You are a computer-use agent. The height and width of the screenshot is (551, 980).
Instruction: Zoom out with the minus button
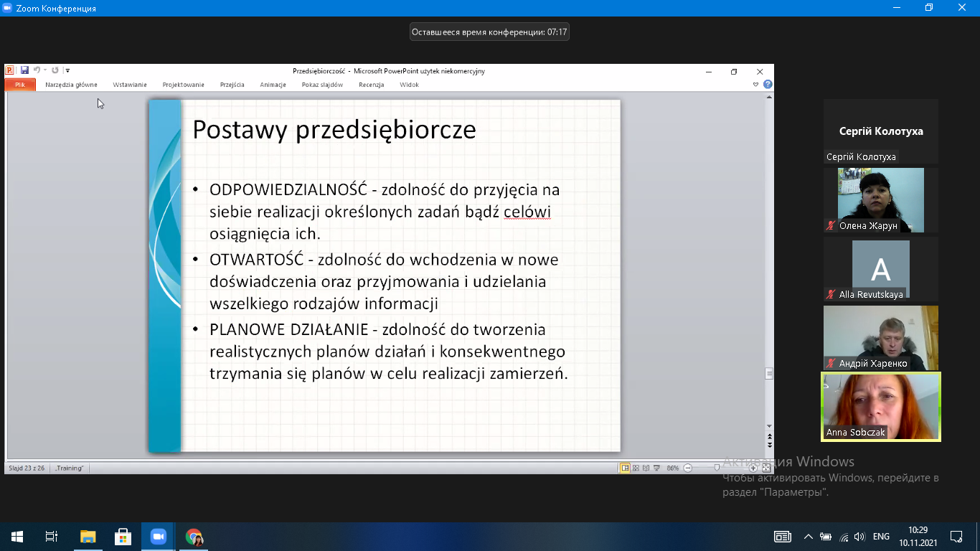688,468
